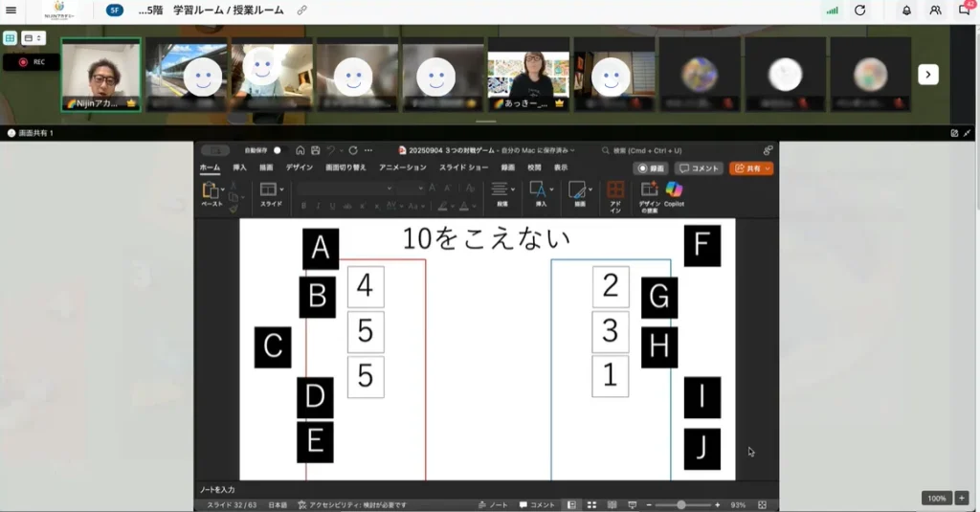Open the Design ribbon tab
Screen dimensions: 980x512
pyautogui.click(x=299, y=167)
